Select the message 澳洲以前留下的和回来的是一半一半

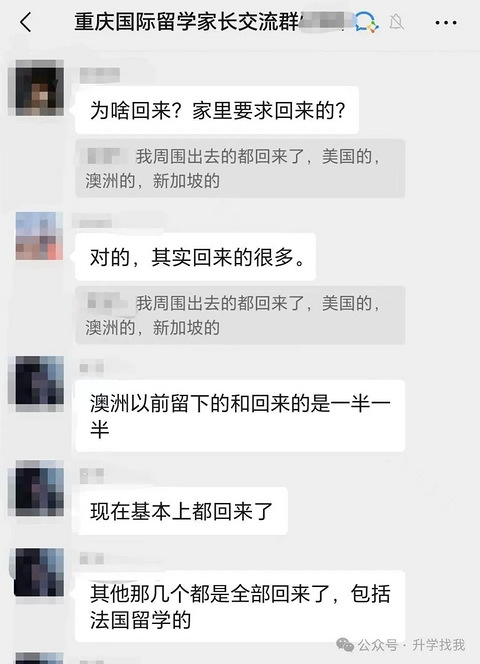pos(240,416)
